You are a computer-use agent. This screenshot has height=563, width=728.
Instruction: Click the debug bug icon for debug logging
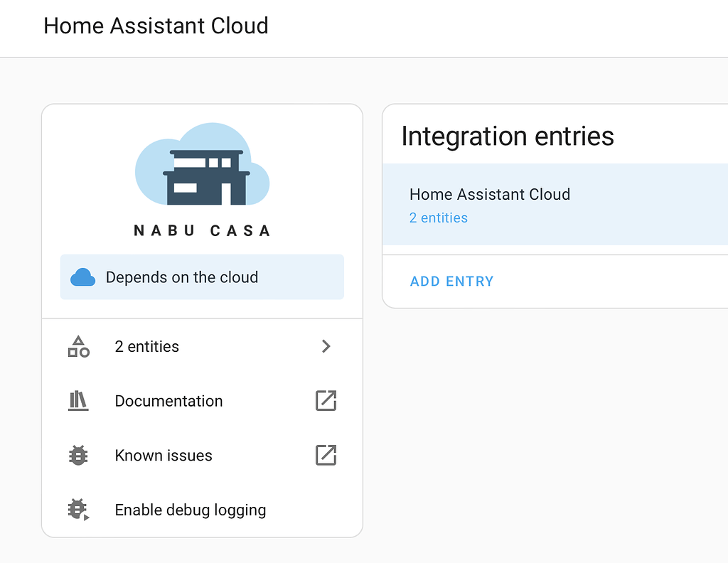[78, 510]
